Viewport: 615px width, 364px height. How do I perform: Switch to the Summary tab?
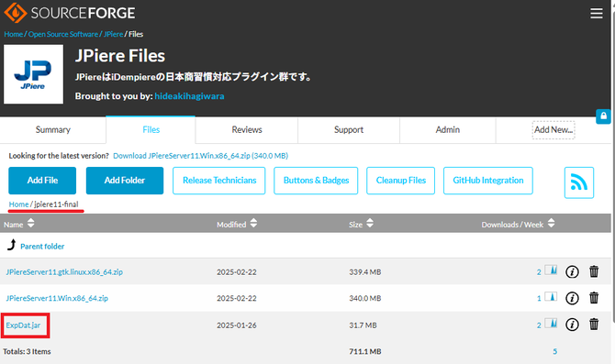(53, 129)
